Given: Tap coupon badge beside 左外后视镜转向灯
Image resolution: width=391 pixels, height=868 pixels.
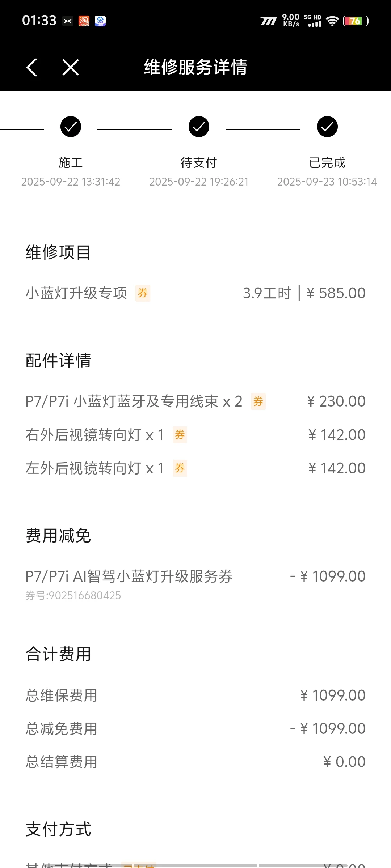Looking at the screenshot, I should pos(180,468).
